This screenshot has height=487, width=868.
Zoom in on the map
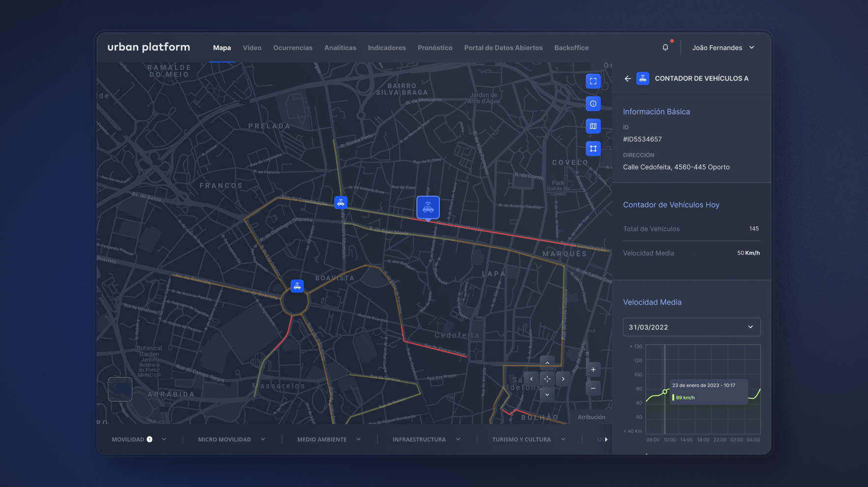coord(593,370)
